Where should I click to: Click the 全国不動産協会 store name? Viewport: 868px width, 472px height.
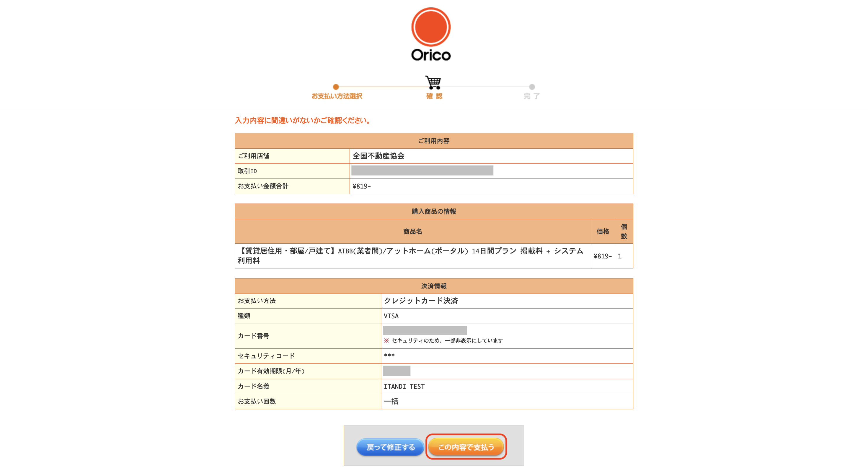click(x=378, y=156)
